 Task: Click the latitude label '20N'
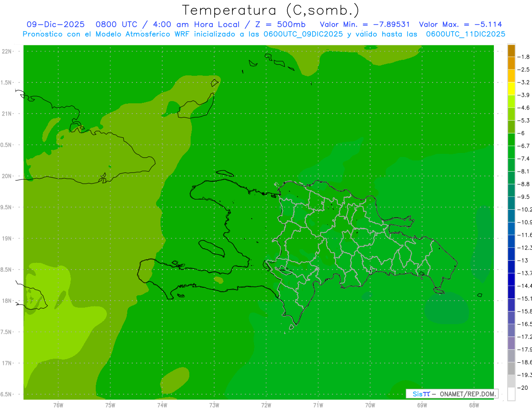coord(7,176)
